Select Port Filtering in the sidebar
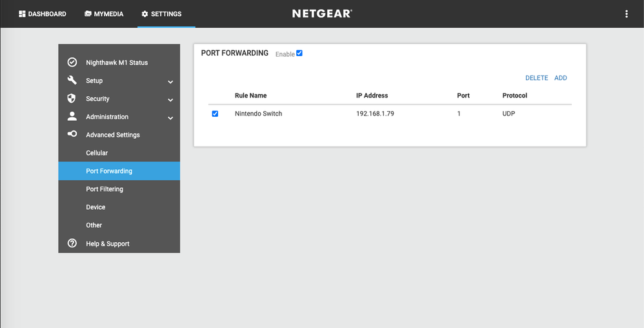The width and height of the screenshot is (644, 328). (105, 189)
